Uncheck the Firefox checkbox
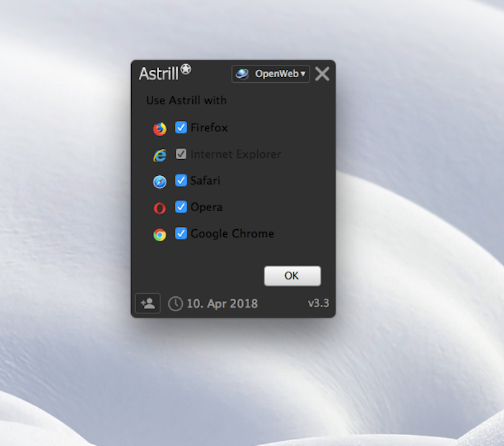The height and width of the screenshot is (446, 504). [181, 128]
